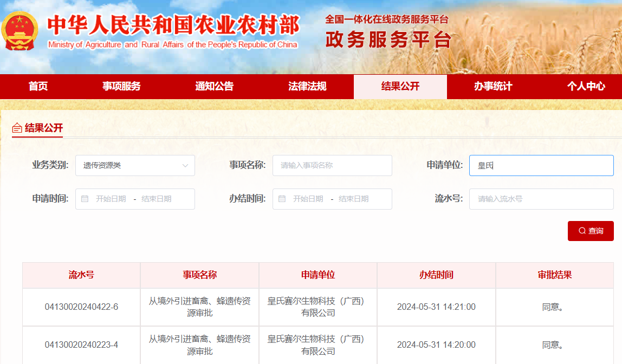Go to 事项服务 menu item

(121, 87)
